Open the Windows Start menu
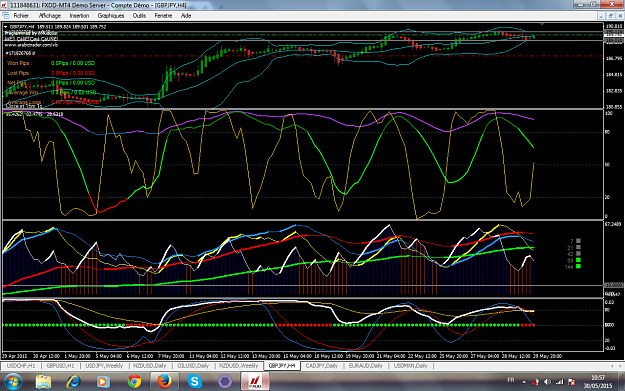The image size is (625, 391). point(12,381)
